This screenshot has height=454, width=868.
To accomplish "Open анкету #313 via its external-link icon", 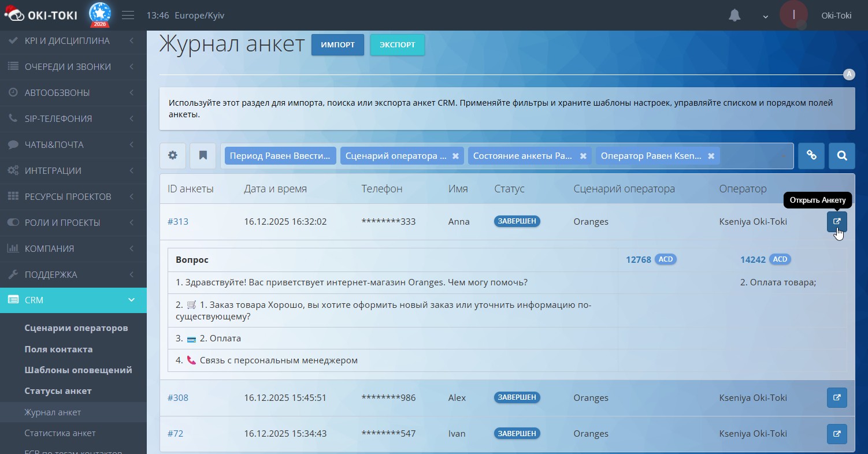I will tap(837, 221).
